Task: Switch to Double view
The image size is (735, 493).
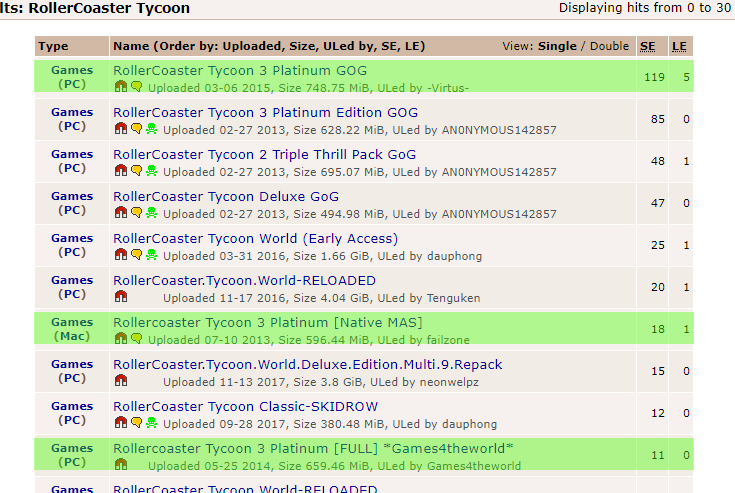Action: 609,46
